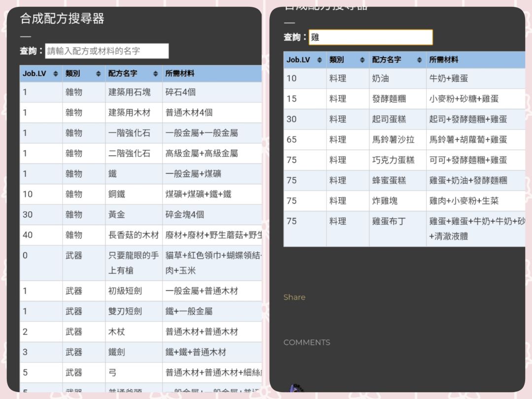Select the 所需材料 header in left table

coord(180,73)
